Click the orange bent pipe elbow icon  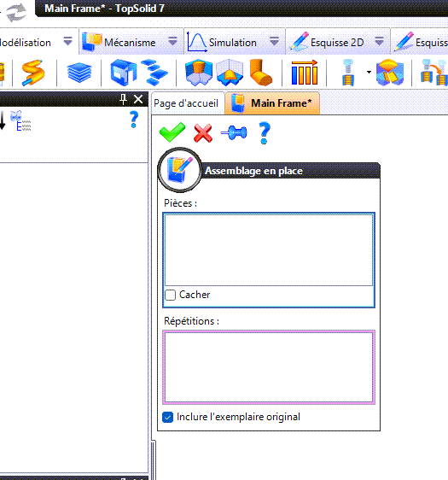click(260, 73)
